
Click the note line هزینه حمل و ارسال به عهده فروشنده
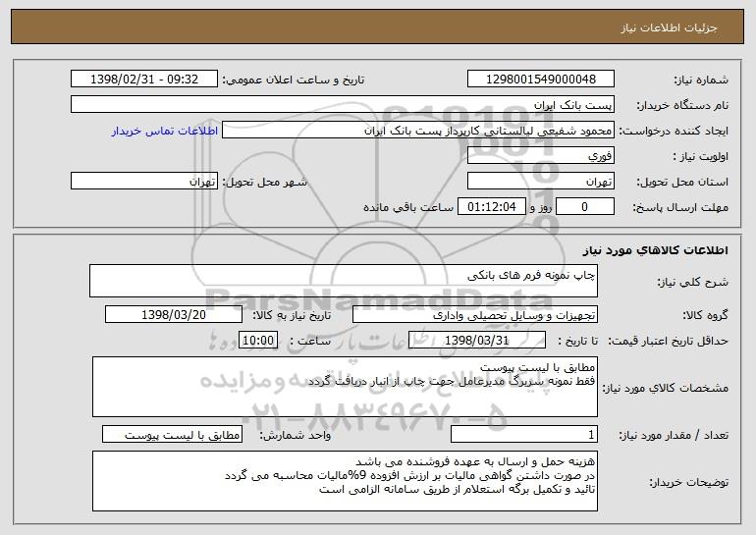coord(475,461)
